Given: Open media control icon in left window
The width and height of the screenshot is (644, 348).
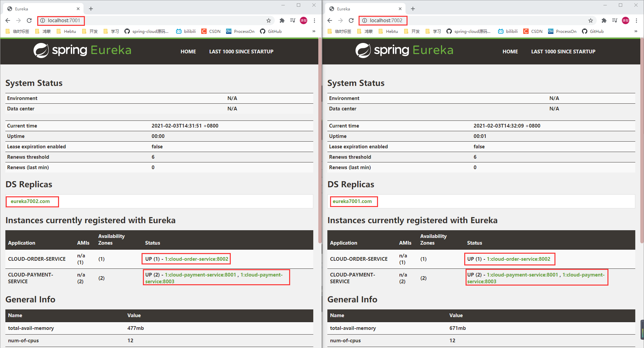Looking at the screenshot, I should [x=292, y=20].
